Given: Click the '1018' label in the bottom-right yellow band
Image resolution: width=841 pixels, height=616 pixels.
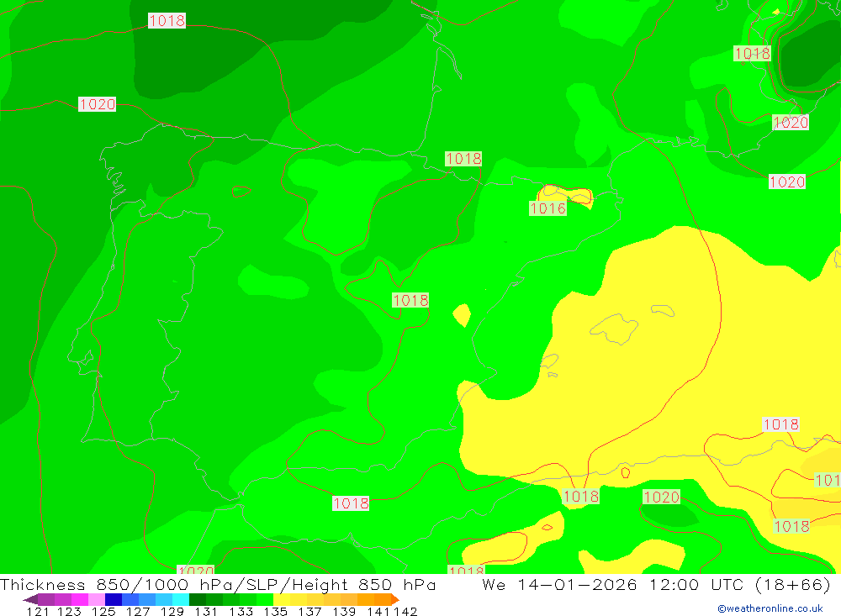Looking at the screenshot, I should click(791, 526).
